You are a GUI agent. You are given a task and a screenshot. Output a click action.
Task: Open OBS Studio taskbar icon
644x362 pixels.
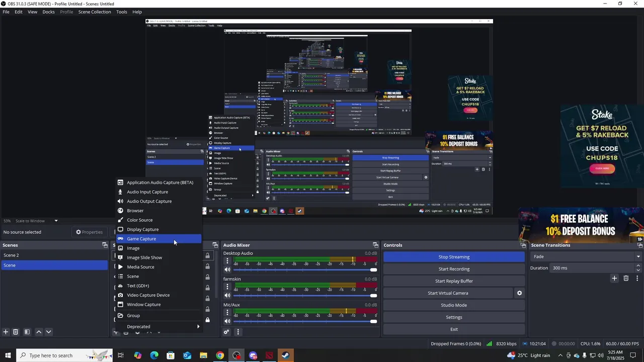(x=236, y=355)
